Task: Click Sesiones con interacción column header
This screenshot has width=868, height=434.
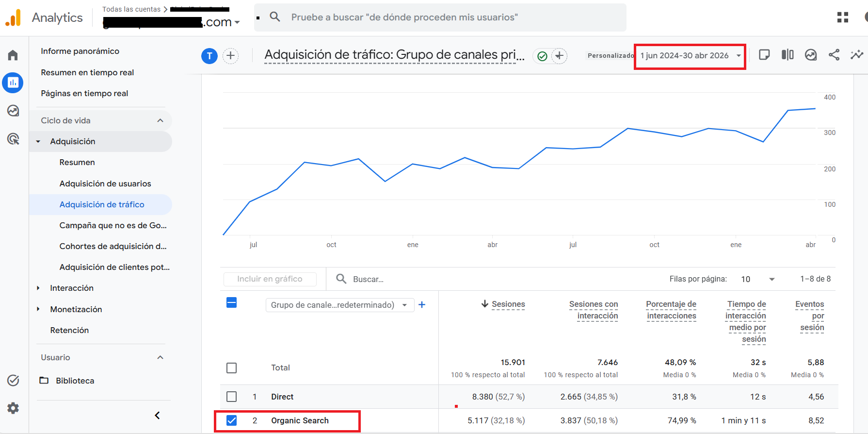Action: point(594,310)
